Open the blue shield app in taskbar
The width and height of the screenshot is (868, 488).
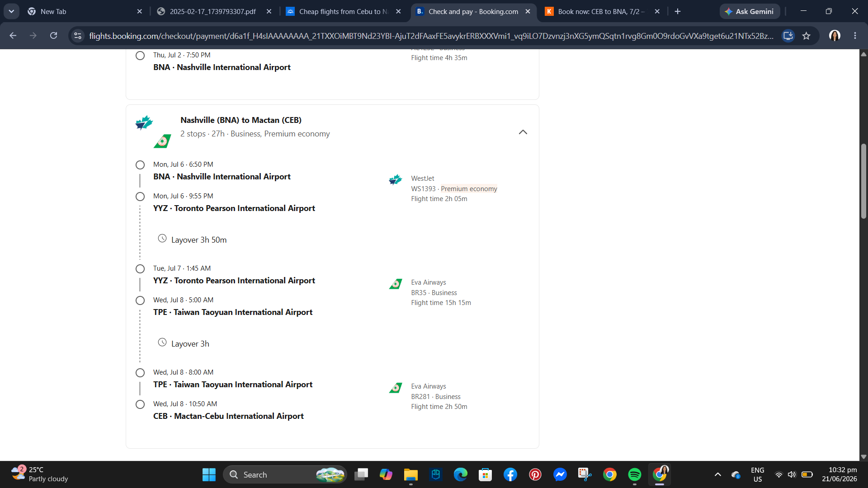coord(436,474)
